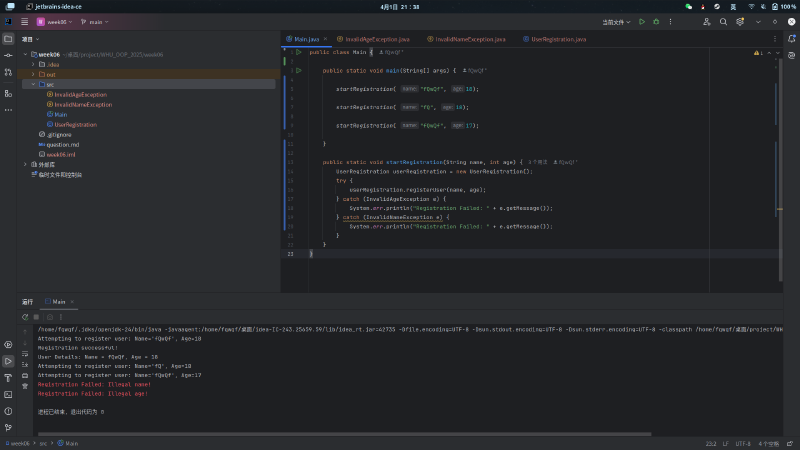Screen dimensions: 800x450
Task: Open the Project tool window folder icon
Action: pos(8,39)
